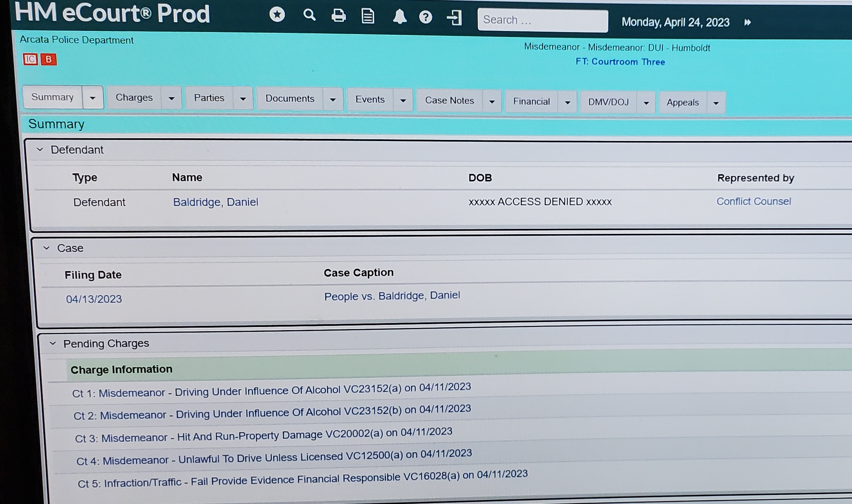Viewport: 852px width, 504px height.
Task: Open the document page icon
Action: [368, 17]
